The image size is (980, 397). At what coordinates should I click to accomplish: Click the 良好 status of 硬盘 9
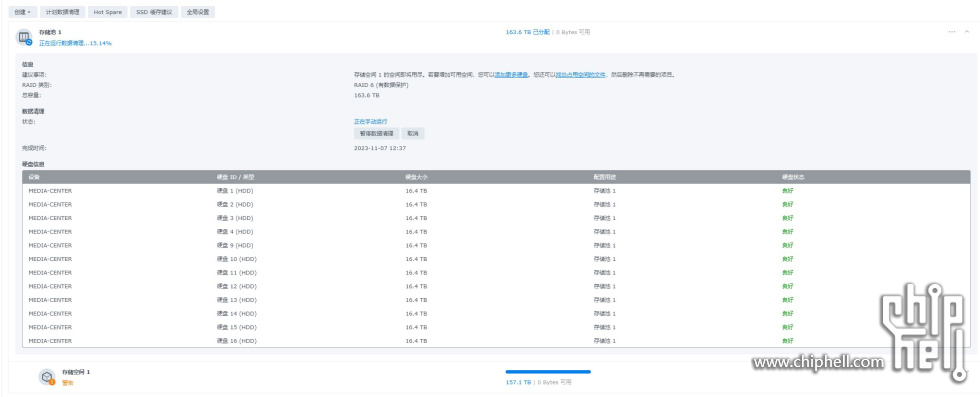787,245
